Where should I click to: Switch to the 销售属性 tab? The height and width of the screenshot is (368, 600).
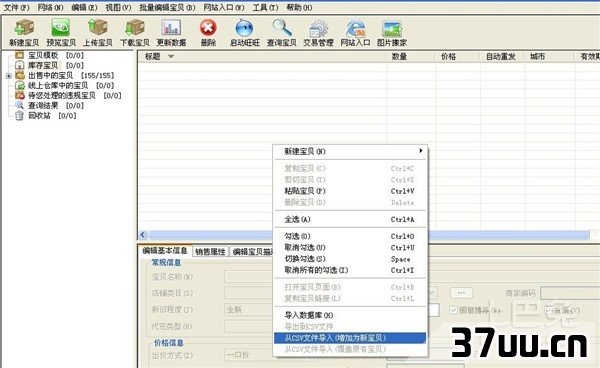[210, 251]
